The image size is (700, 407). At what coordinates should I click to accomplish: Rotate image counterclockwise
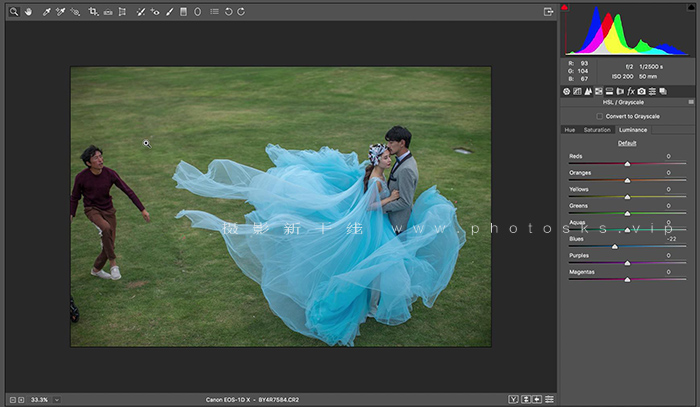[x=229, y=12]
